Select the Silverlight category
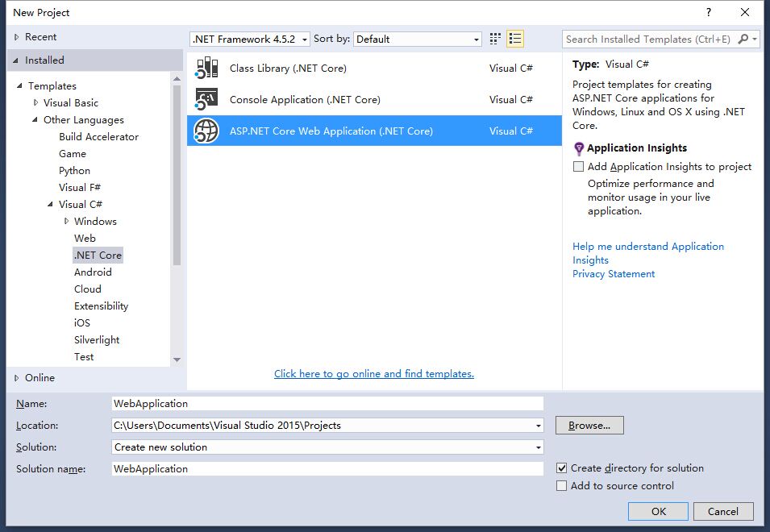 coord(97,339)
